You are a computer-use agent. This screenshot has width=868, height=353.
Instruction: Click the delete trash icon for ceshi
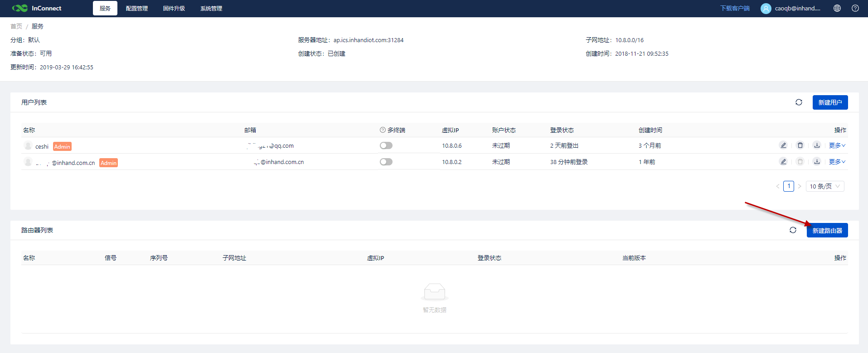[800, 145]
